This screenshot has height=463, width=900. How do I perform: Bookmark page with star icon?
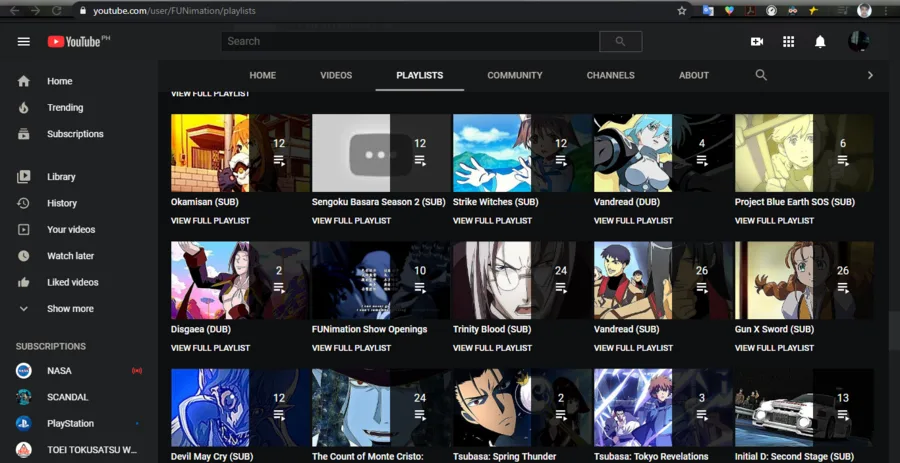682,10
